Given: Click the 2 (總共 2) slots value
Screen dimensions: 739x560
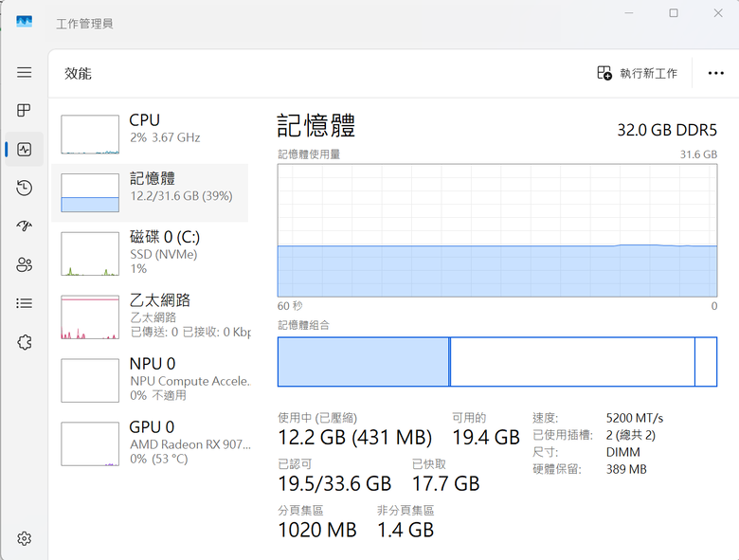Looking at the screenshot, I should coord(631,435).
